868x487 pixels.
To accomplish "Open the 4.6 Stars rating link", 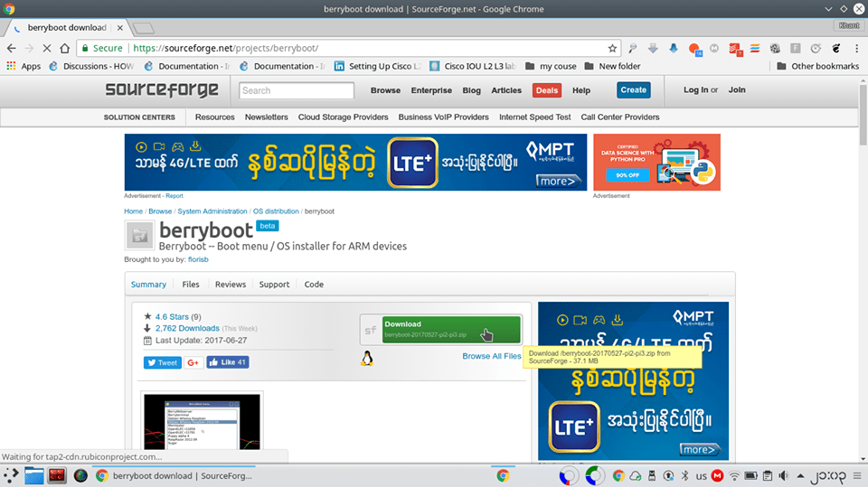I will [172, 316].
